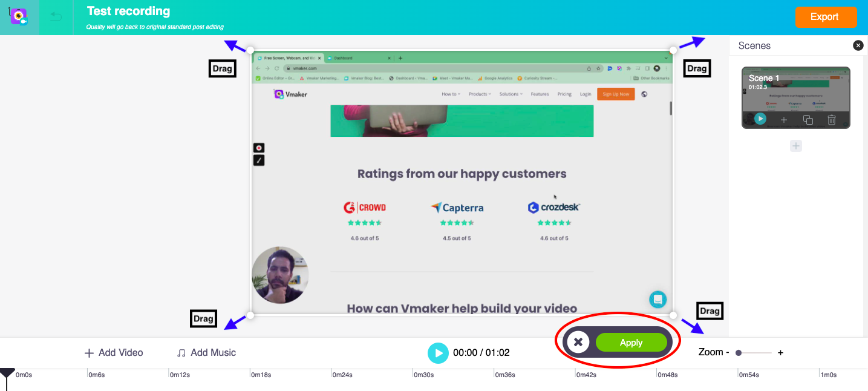868x391 pixels.
Task: Open the How to menu in the preview
Action: [x=451, y=94]
